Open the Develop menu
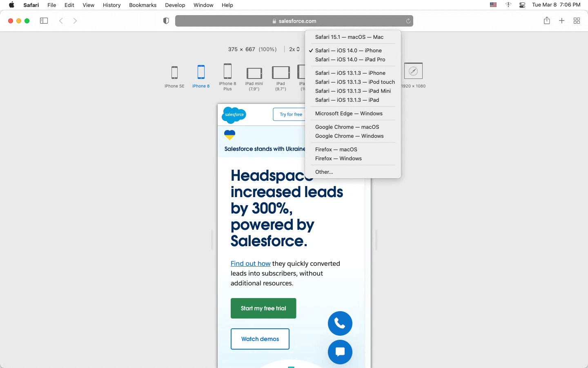The image size is (588, 368). (x=175, y=5)
